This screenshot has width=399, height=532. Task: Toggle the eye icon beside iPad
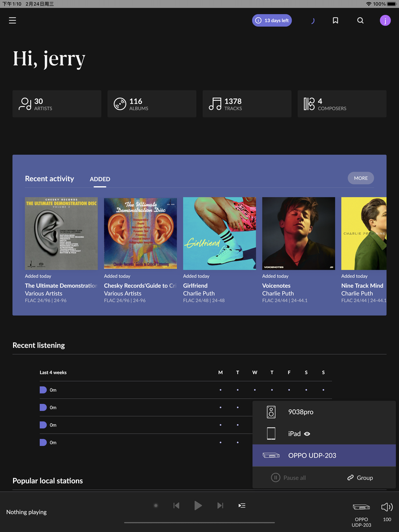307,434
